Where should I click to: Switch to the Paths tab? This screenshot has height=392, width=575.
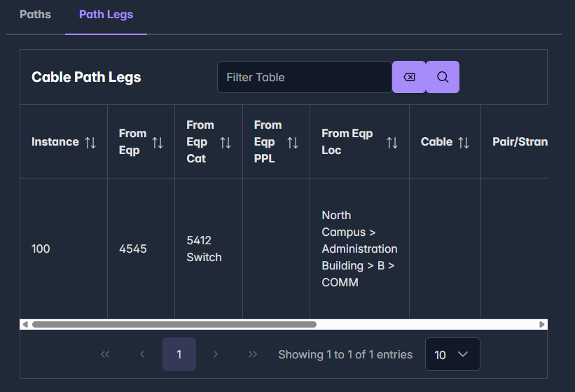[35, 14]
